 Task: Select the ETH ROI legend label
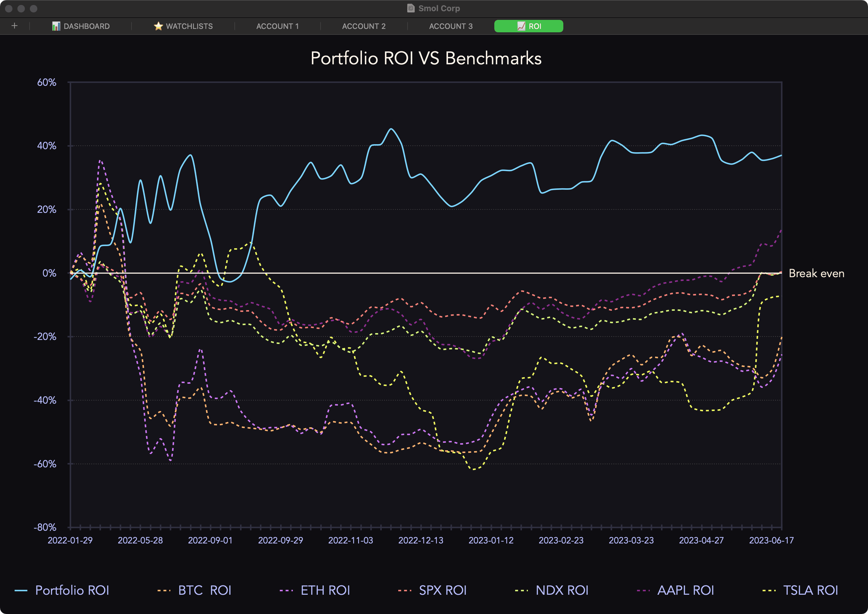pos(325,591)
